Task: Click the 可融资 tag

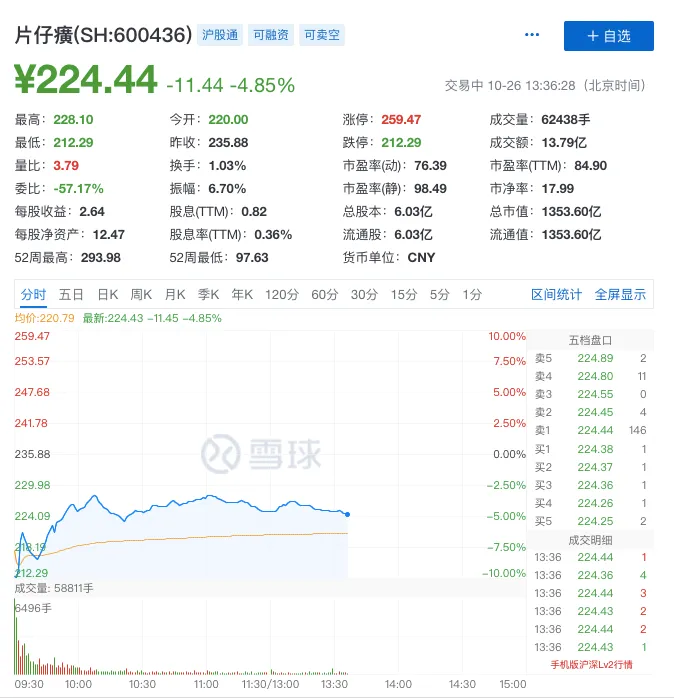Action: tap(271, 35)
